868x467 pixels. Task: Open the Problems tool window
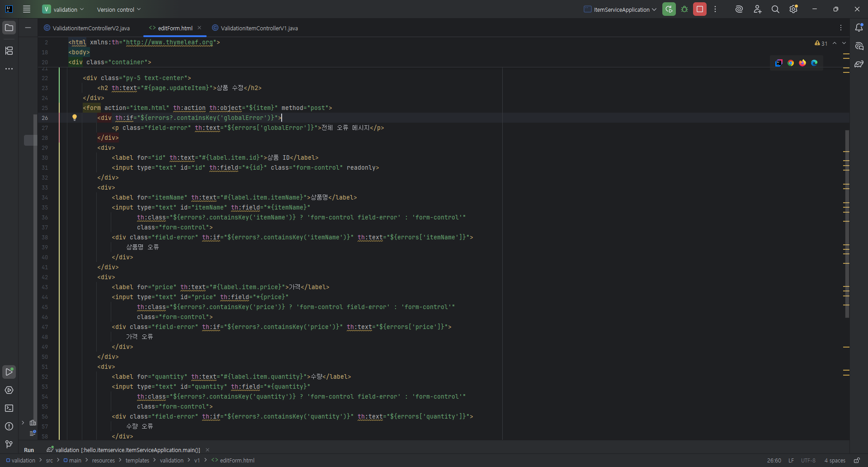pos(9,426)
